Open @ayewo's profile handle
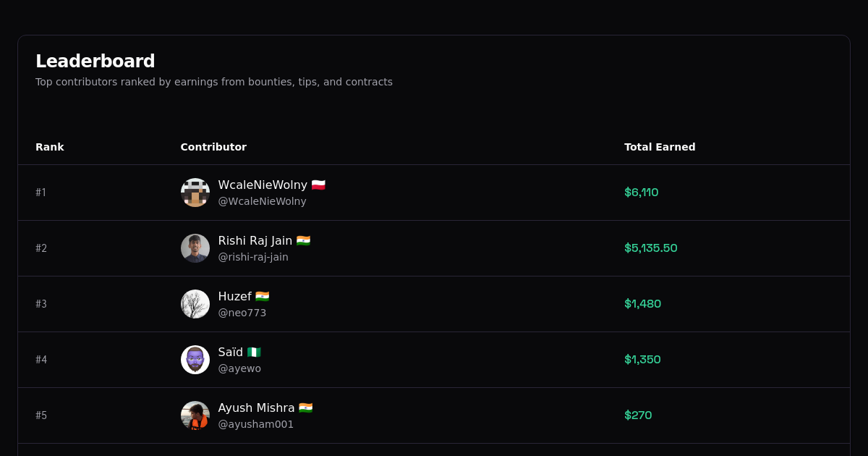 tap(239, 368)
